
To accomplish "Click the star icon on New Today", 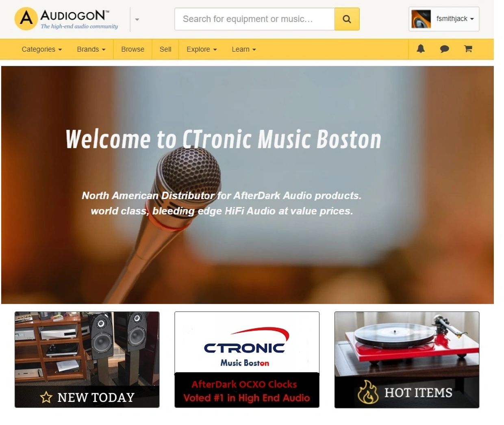I will pos(46,397).
